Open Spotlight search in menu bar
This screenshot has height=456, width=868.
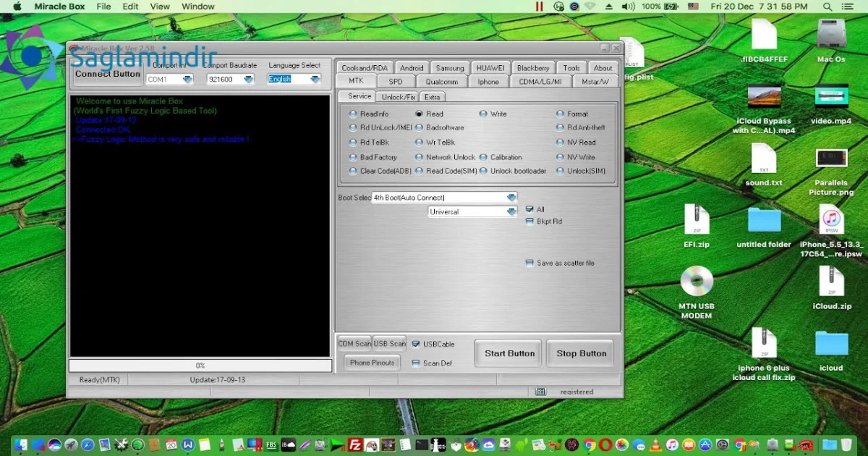coord(827,7)
